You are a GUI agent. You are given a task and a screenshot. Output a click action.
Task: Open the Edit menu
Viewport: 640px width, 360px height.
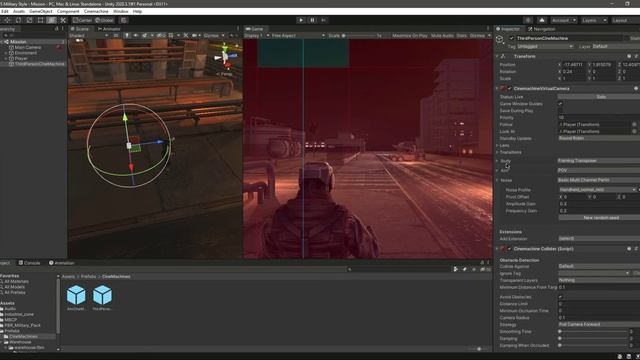click(x=4, y=11)
